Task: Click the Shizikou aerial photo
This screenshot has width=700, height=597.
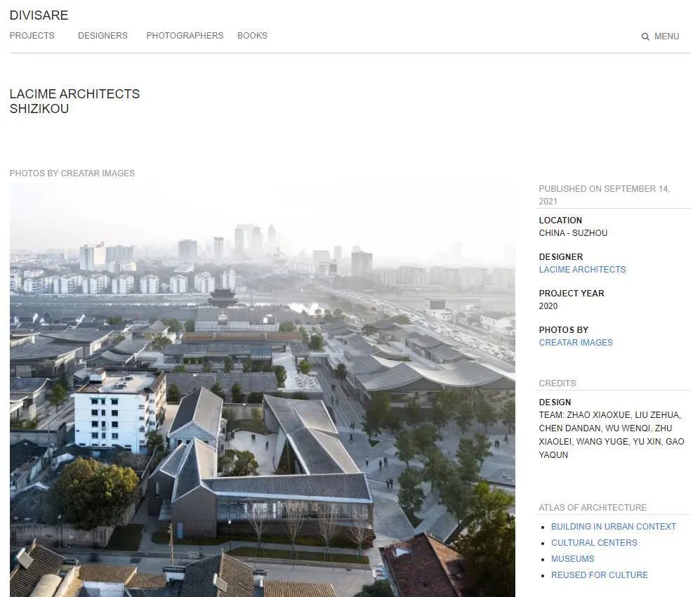Action: pyautogui.click(x=262, y=390)
